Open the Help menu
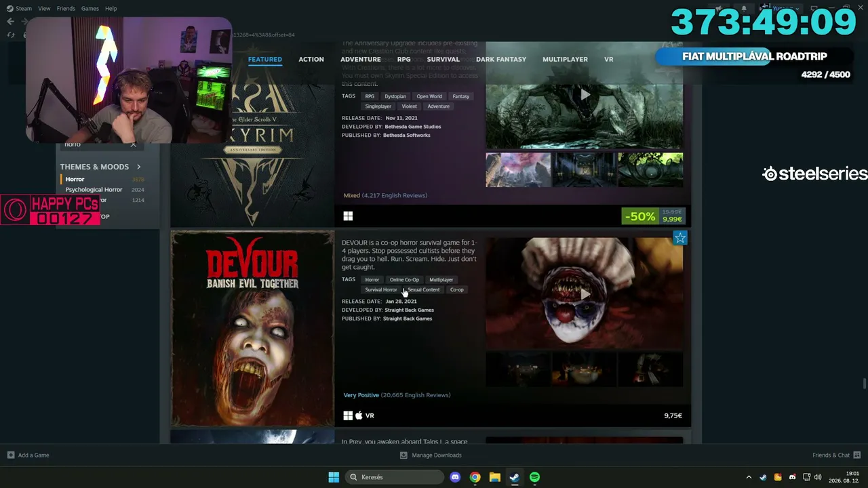 tap(111, 8)
